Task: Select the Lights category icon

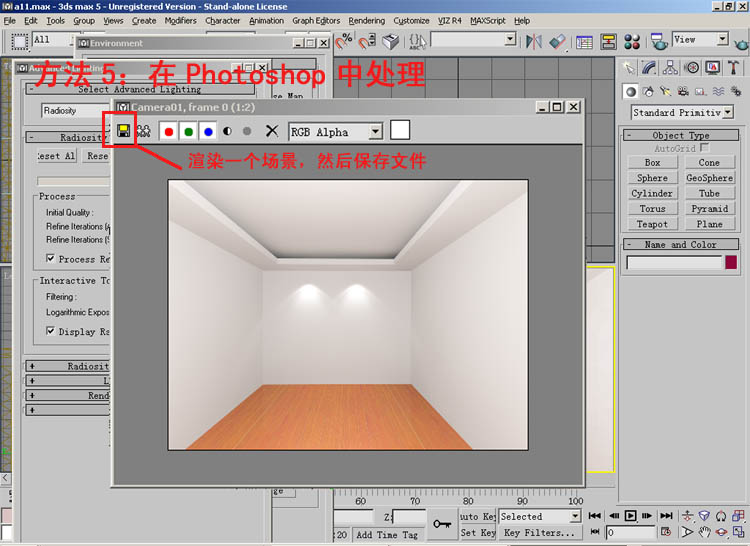Action: click(665, 91)
